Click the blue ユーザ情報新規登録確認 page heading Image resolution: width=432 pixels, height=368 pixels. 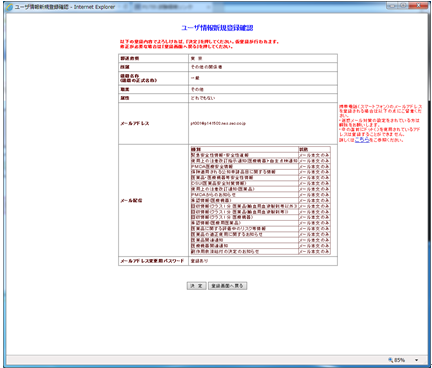point(217,28)
